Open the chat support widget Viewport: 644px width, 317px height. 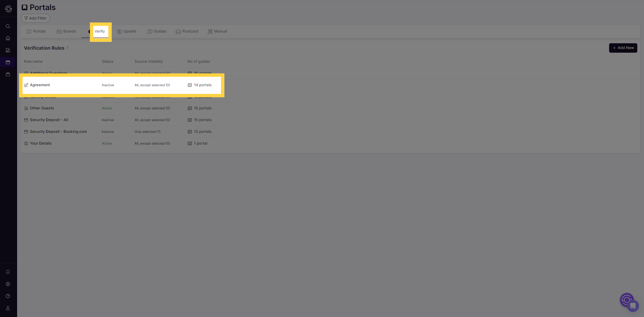pyautogui.click(x=632, y=306)
